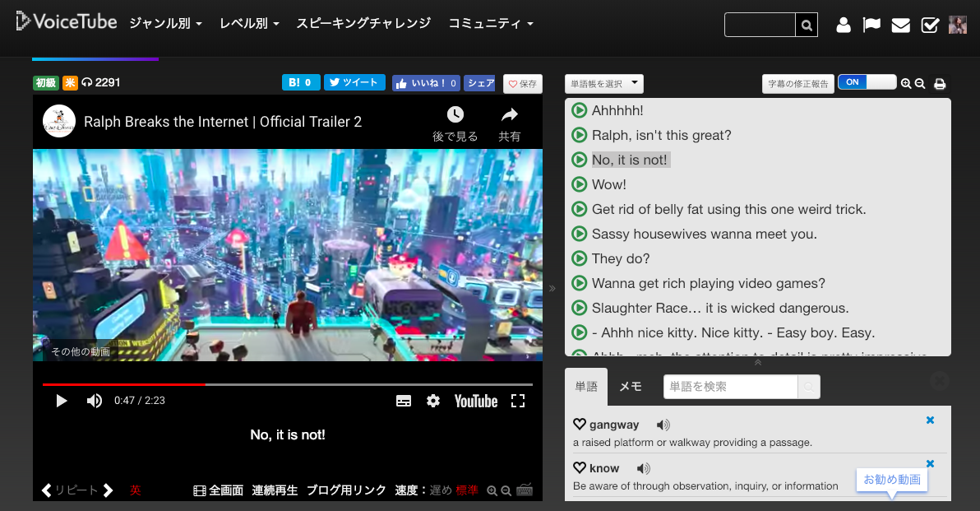
Task: Open the ジャンル別 genre menu
Action: 165,23
